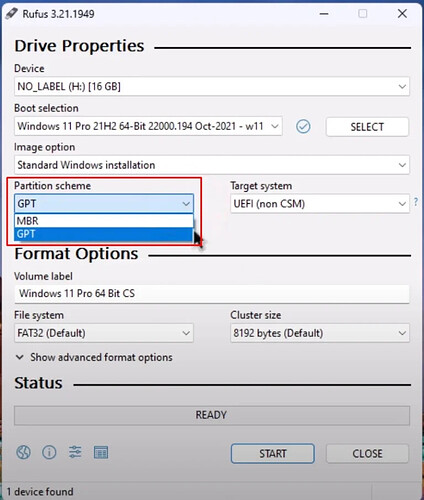Open the Cluster size dropdown
Image resolution: width=424 pixels, height=500 pixels.
coord(320,333)
